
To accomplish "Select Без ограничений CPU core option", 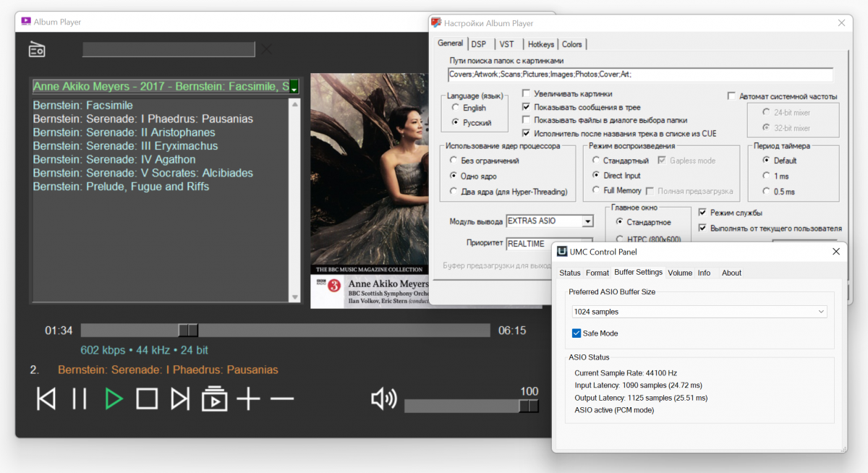I will tap(454, 161).
